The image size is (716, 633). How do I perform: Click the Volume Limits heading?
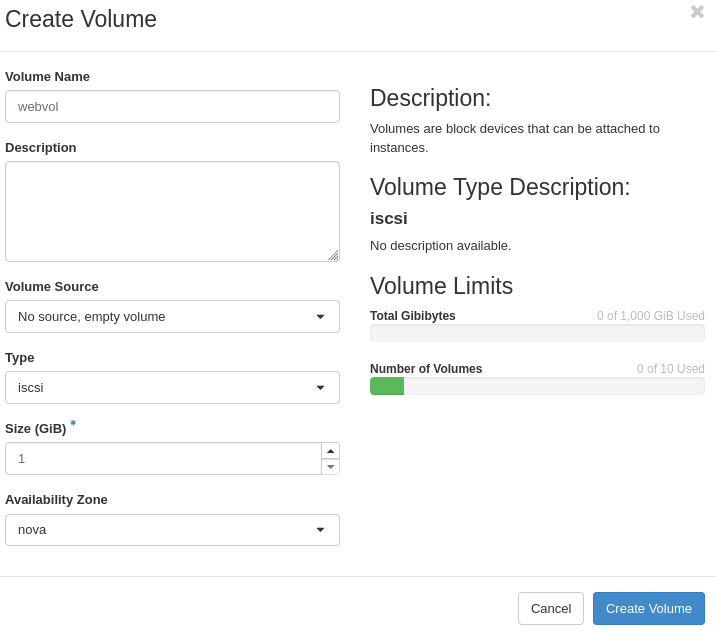(441, 286)
